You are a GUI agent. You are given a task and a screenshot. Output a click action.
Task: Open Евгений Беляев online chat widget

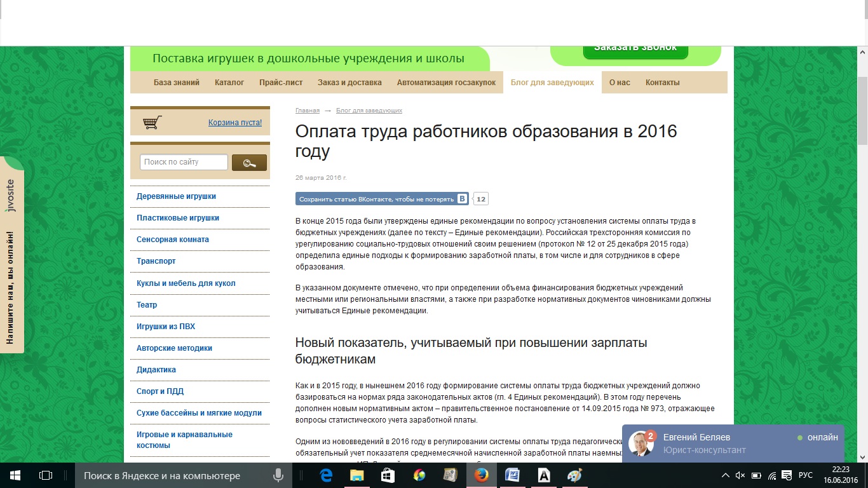[733, 444]
